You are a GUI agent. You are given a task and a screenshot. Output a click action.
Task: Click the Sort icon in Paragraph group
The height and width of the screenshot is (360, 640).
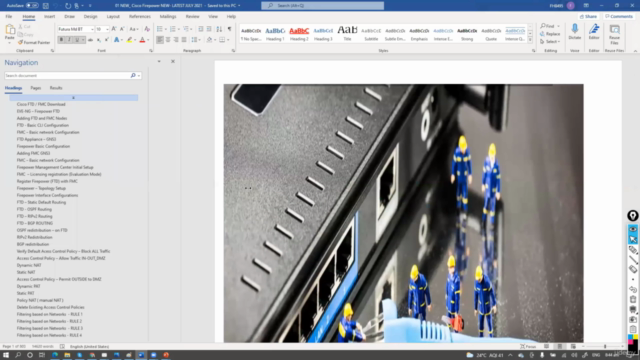[x=219, y=29]
